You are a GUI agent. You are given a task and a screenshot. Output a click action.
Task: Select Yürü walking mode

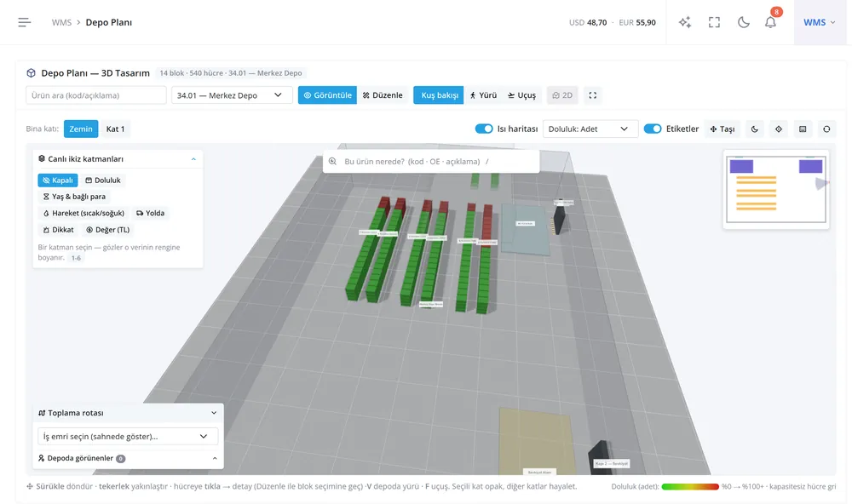point(483,95)
